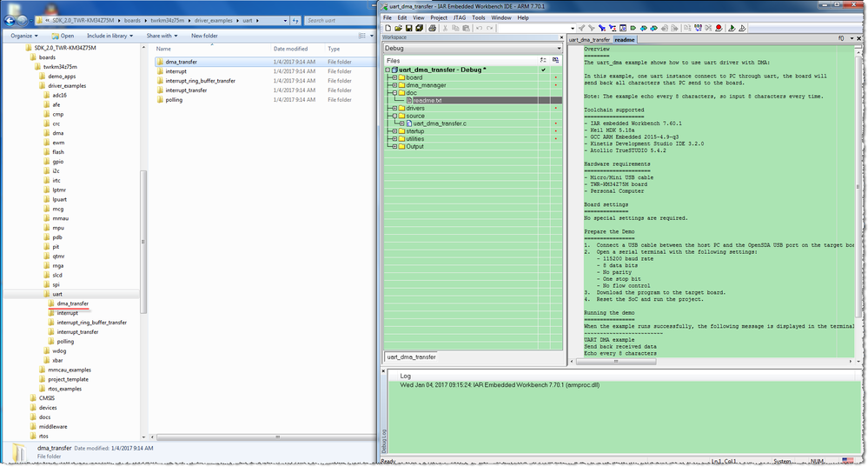
Task: Click the Explorer Back arrow button
Action: click(x=9, y=21)
